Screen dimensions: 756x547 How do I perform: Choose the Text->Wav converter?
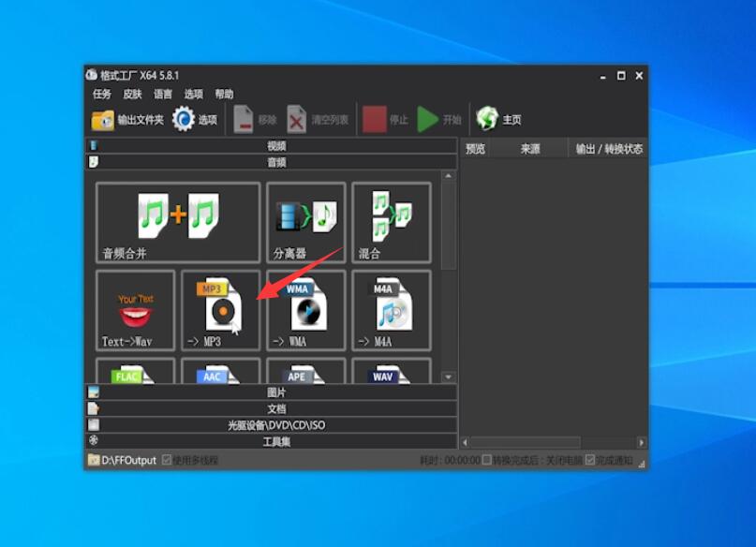tap(136, 310)
